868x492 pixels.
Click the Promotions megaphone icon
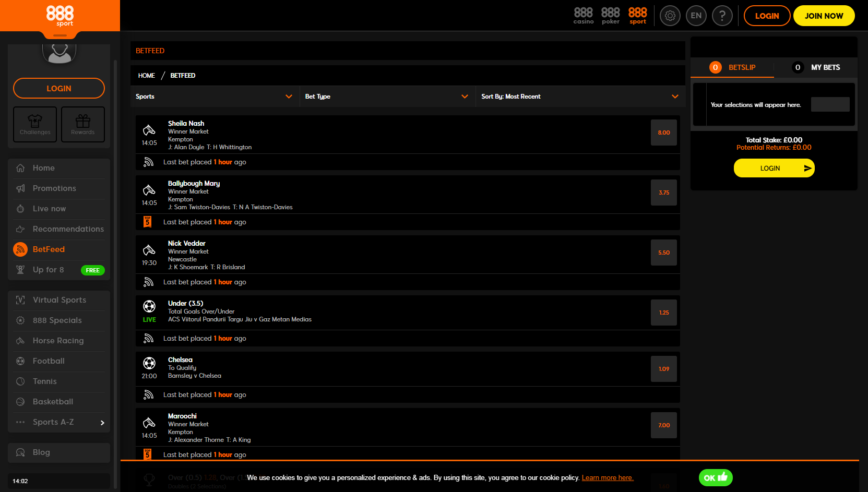click(20, 188)
